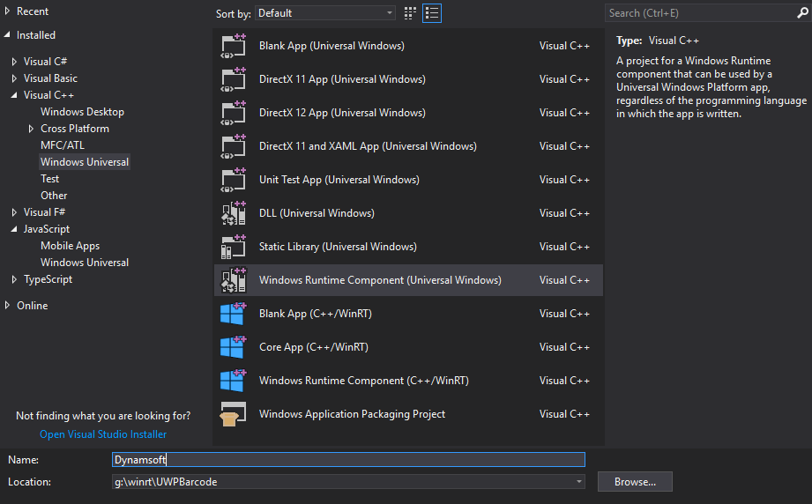Switch to list view layout
812x504 pixels.
(x=432, y=13)
